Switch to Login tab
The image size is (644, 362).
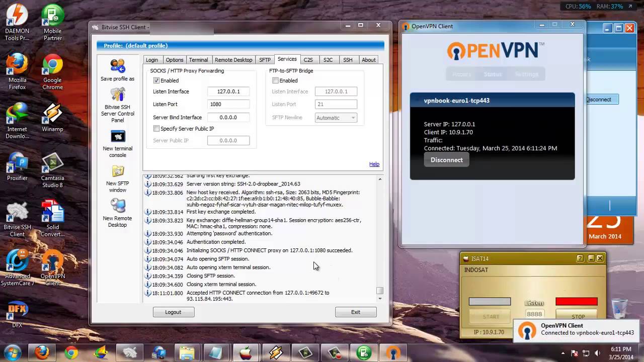click(x=152, y=60)
